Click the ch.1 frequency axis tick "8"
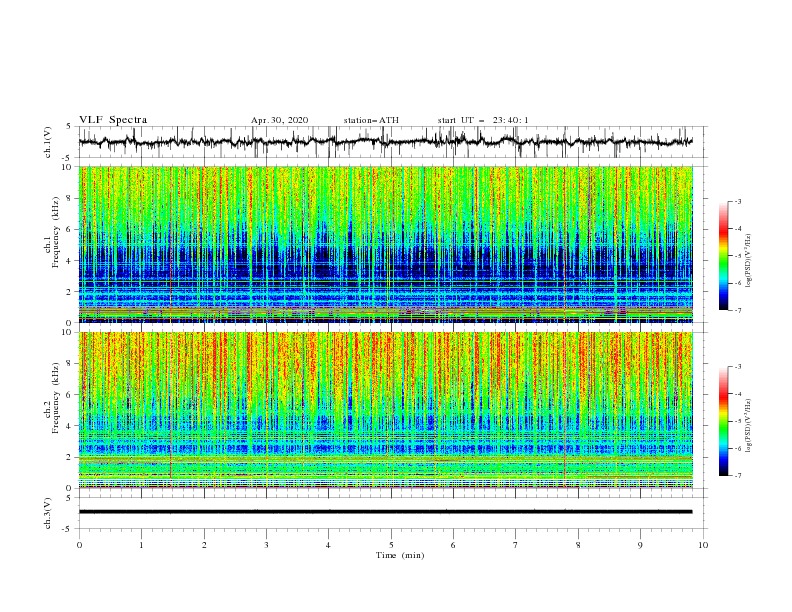Image resolution: width=792 pixels, height=612 pixels. click(x=70, y=198)
